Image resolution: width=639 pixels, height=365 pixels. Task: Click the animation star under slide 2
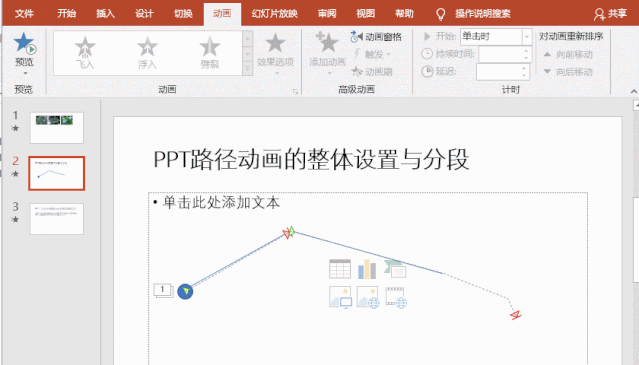(15, 174)
